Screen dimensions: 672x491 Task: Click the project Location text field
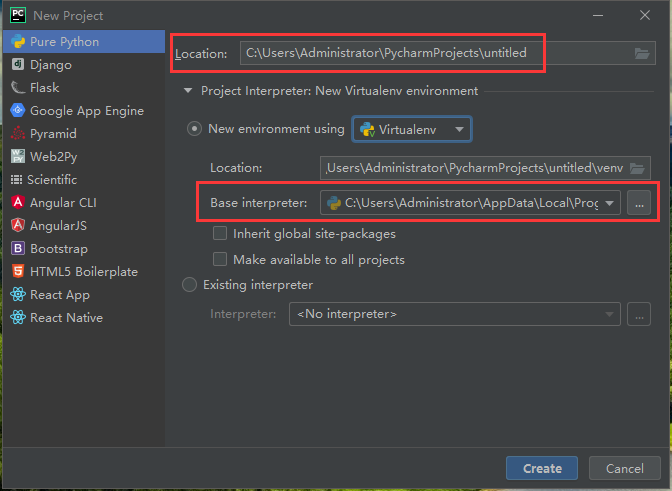[430, 53]
